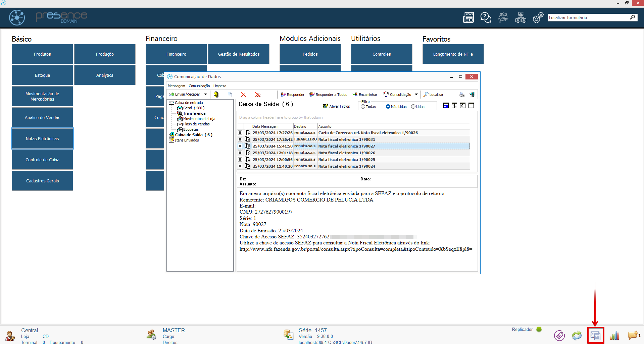Open the Produtos module tile
Screen dimensions: 644x345
tap(42, 54)
